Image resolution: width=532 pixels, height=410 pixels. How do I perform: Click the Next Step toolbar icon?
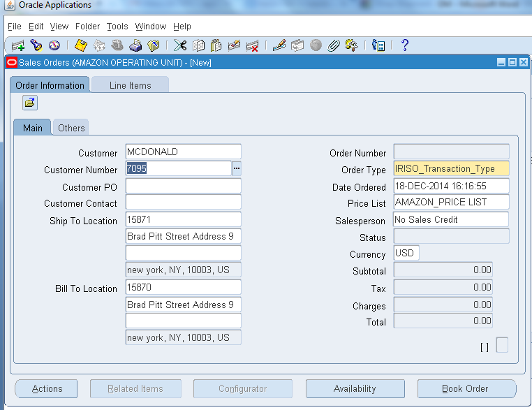pyautogui.click(x=99, y=45)
